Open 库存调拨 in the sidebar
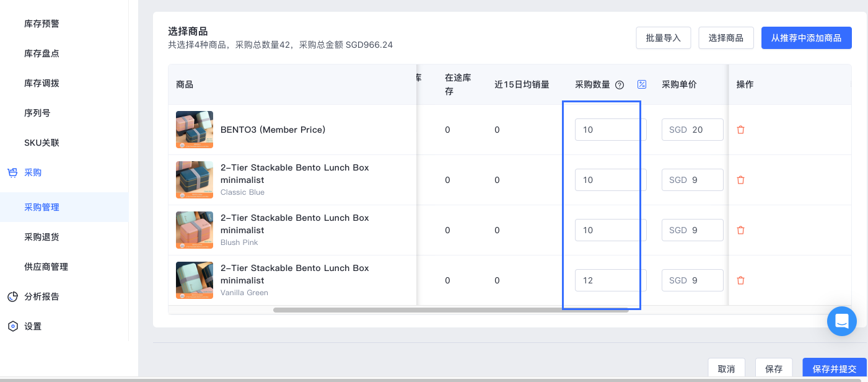This screenshot has width=868, height=382. tap(42, 83)
